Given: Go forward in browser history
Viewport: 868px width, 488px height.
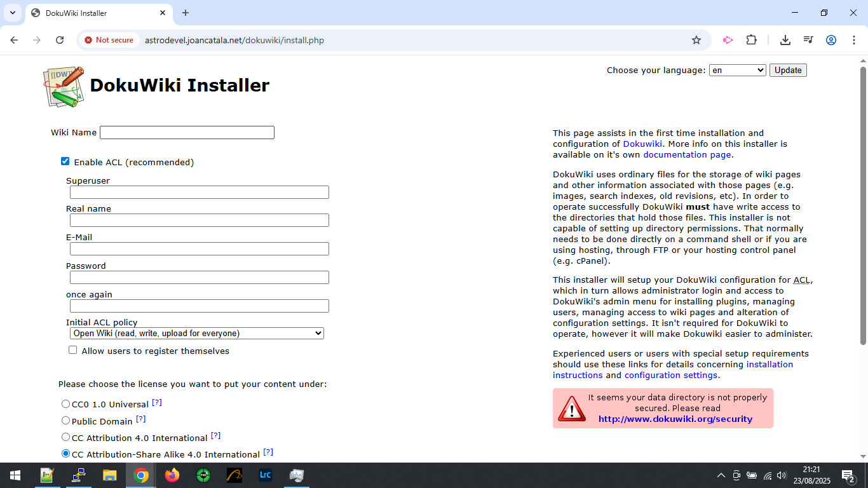Looking at the screenshot, I should tap(37, 40).
